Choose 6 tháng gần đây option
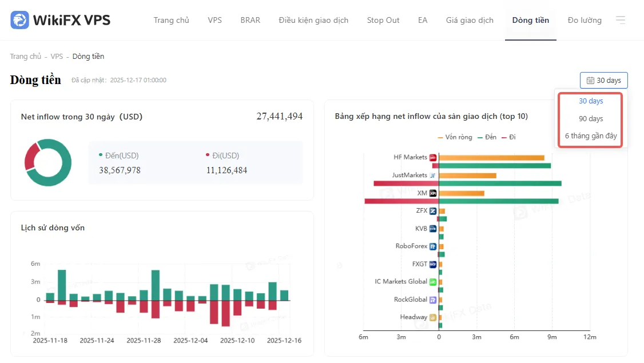 [591, 136]
